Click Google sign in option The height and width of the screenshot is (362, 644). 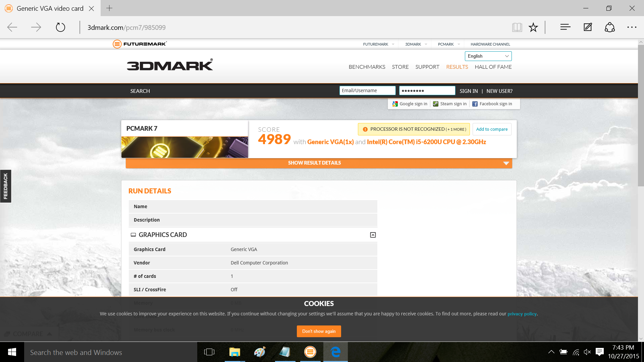[410, 104]
